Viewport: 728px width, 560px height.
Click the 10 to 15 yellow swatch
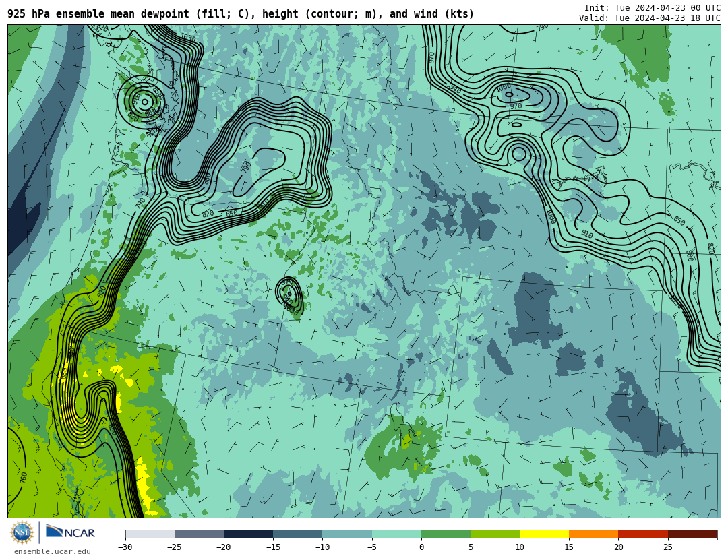[x=544, y=534]
